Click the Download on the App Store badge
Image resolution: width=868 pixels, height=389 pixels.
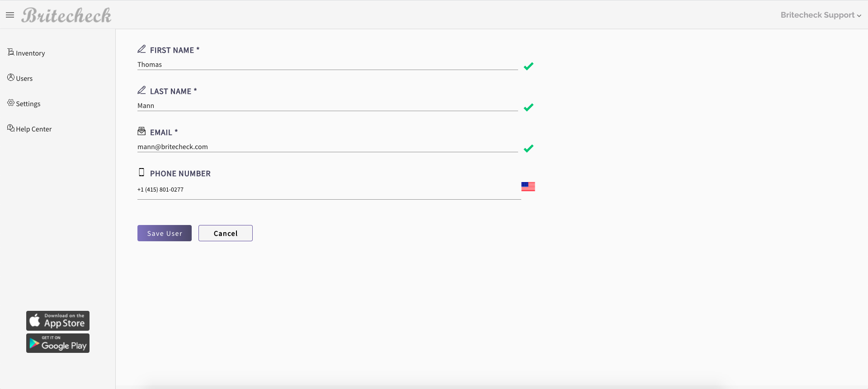(x=57, y=320)
